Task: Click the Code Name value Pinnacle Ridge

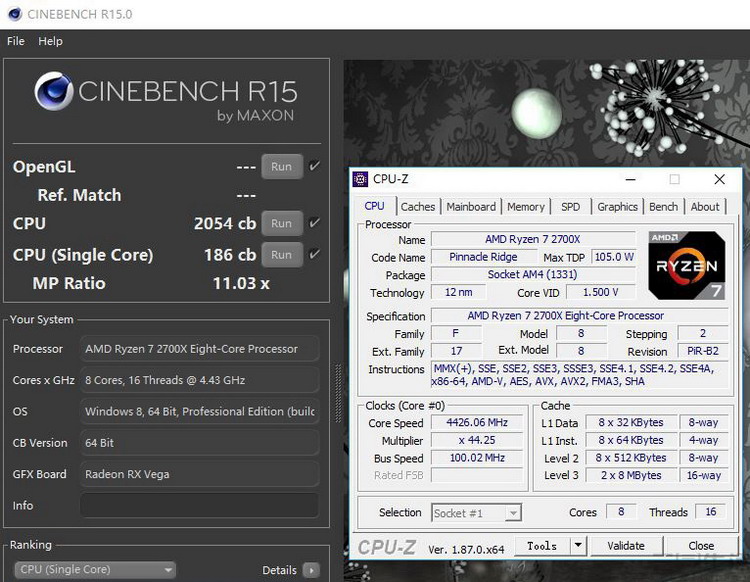Action: click(483, 257)
